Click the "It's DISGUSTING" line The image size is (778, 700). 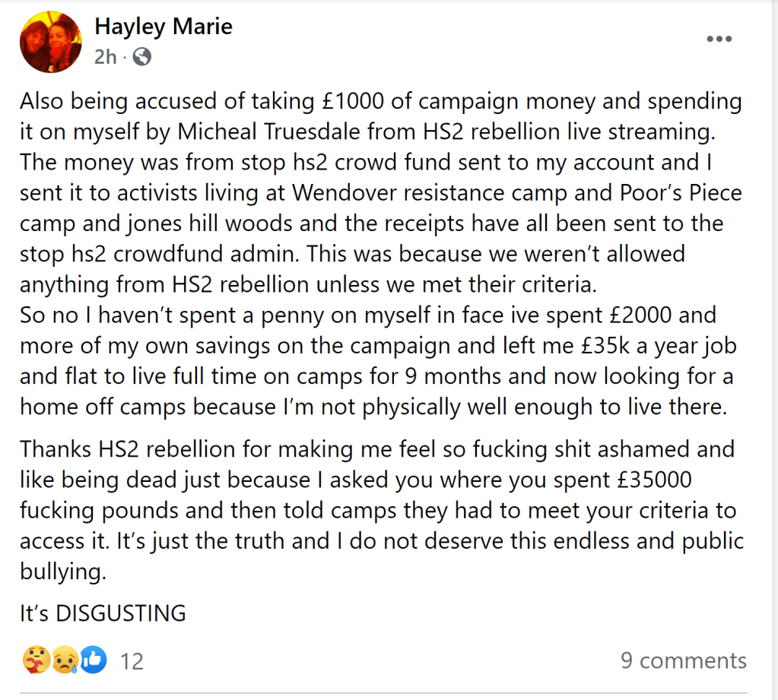click(103, 613)
